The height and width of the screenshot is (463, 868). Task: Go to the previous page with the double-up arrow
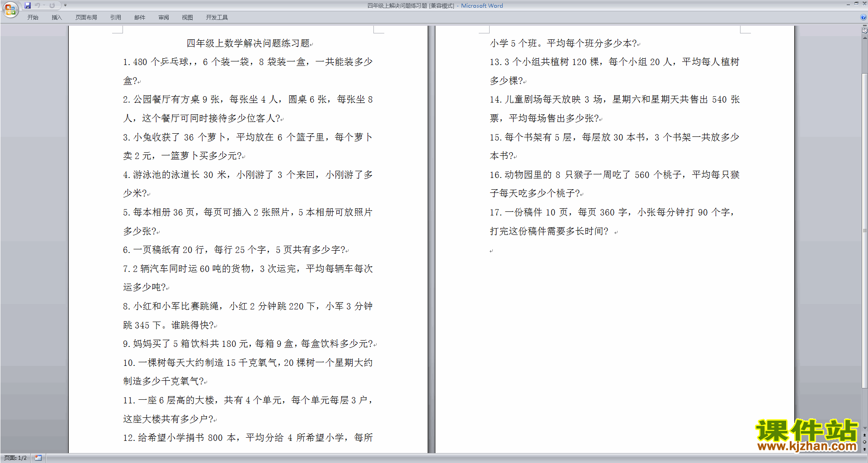pyautogui.click(x=864, y=435)
